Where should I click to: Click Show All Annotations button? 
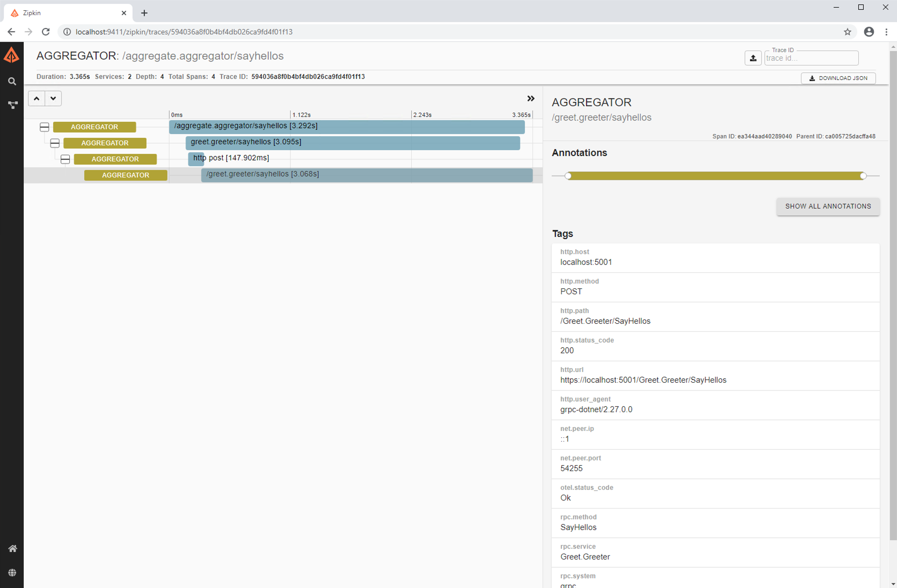tap(828, 206)
